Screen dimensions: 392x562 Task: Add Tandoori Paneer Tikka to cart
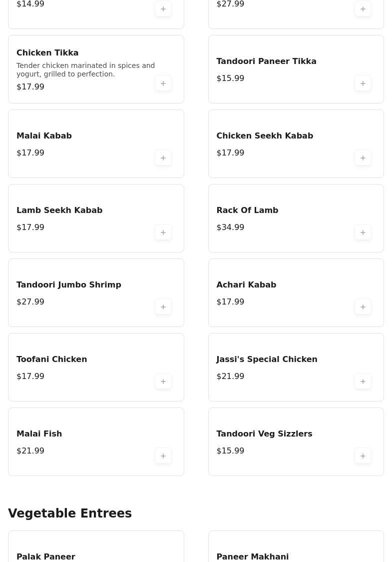click(x=363, y=83)
